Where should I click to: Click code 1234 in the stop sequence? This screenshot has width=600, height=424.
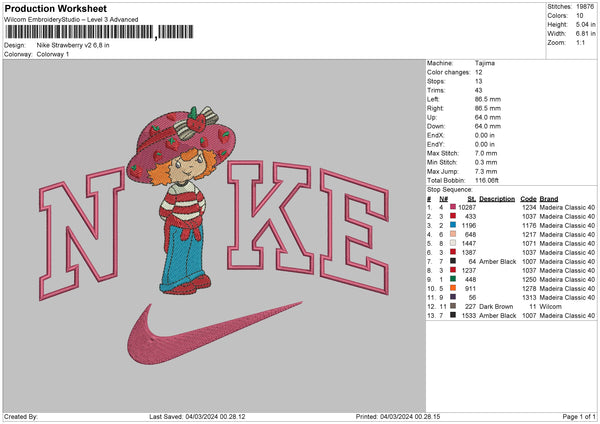click(529, 207)
